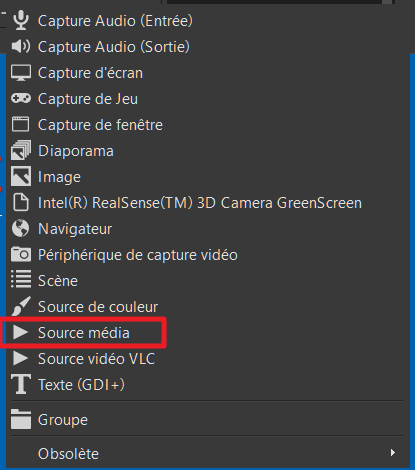This screenshot has width=415, height=470.
Task: Click the play icon next to Source média
Action: (x=20, y=332)
